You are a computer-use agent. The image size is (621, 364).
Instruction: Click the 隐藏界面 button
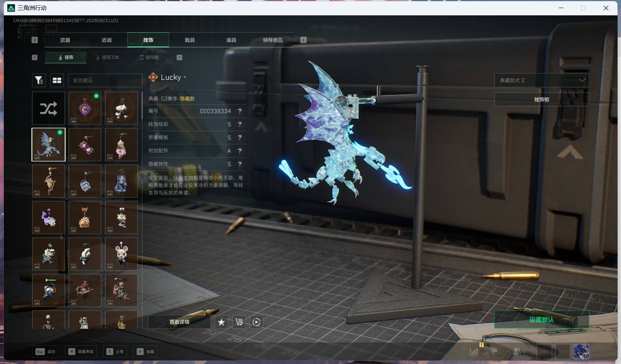coord(81,351)
